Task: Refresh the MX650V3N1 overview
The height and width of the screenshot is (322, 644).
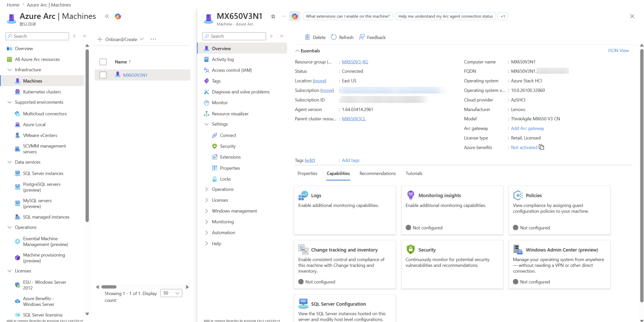Action: click(x=342, y=37)
